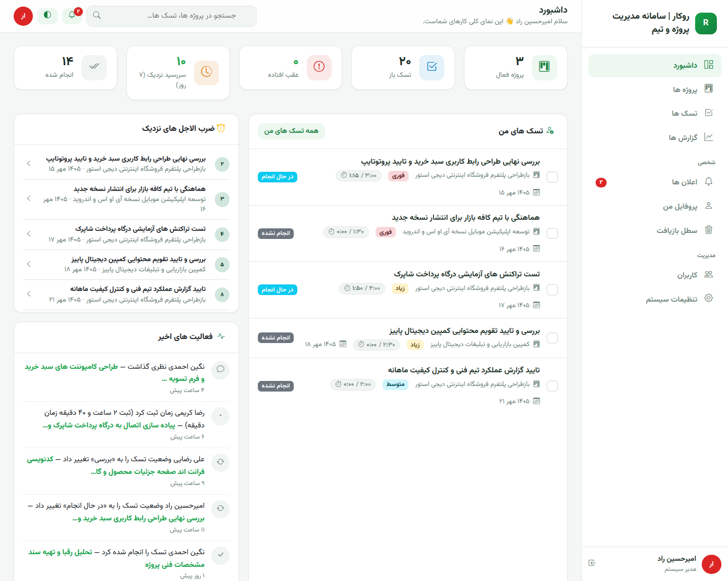Click the search field for projects and tasks
728x581 pixels.
click(171, 16)
